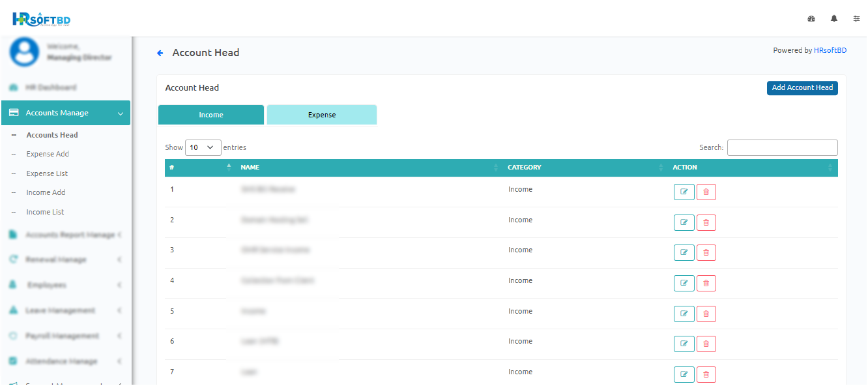Viewport: 868px width, 386px height.
Task: Click the Add Account Head button
Action: pos(802,88)
